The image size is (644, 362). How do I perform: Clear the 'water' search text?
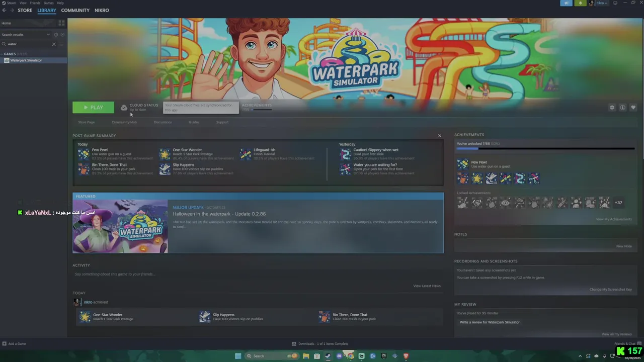(x=54, y=44)
